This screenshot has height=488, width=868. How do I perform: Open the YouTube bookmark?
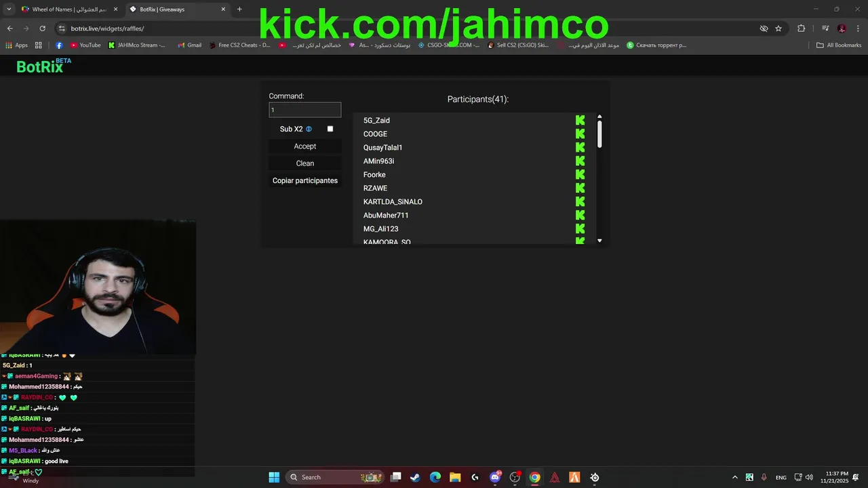click(85, 45)
